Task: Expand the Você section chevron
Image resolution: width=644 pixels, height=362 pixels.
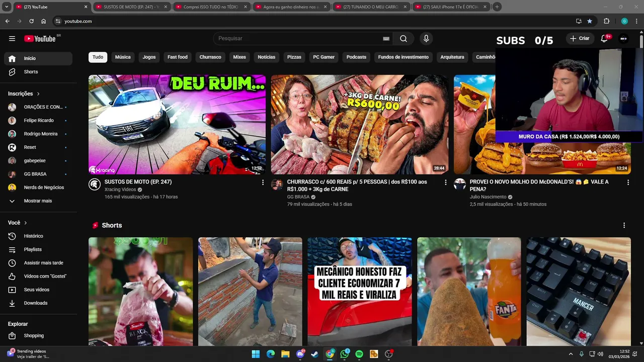Action: pyautogui.click(x=26, y=223)
